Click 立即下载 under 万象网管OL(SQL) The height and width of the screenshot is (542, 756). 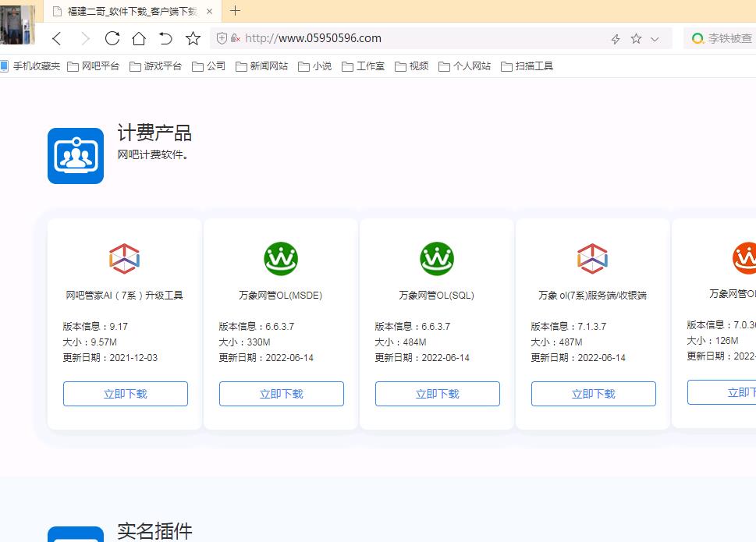(x=437, y=394)
